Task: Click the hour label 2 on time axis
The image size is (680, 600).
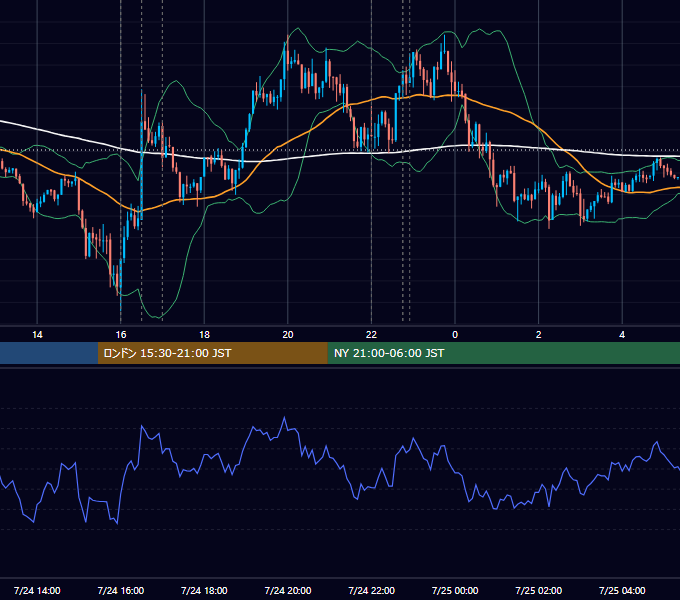Action: click(539, 335)
